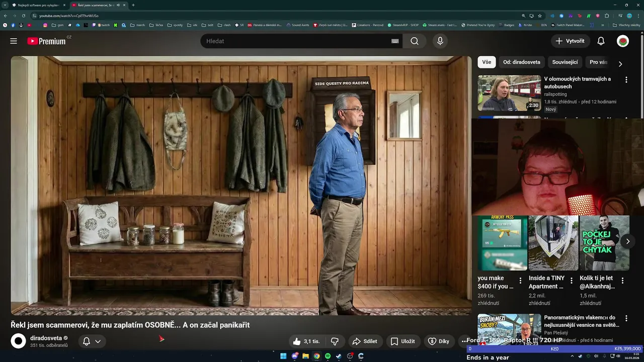Open a new browser tab
This screenshot has height=362, width=644.
[133, 5]
